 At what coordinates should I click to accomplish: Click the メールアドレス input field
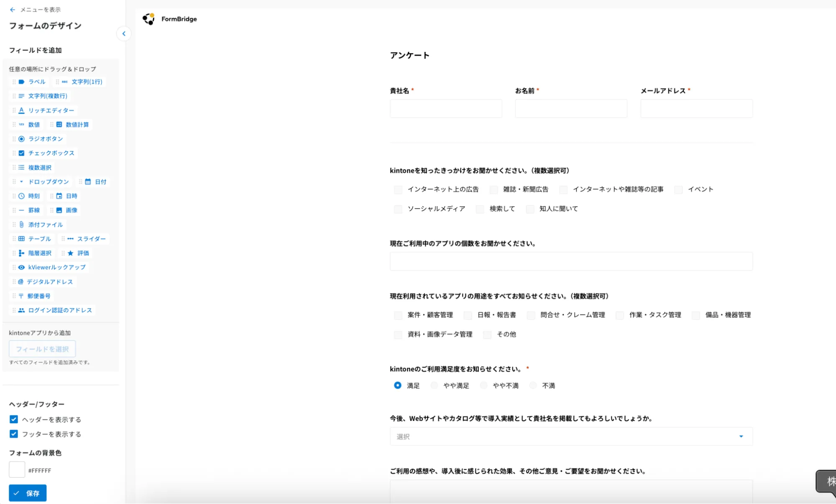click(697, 108)
